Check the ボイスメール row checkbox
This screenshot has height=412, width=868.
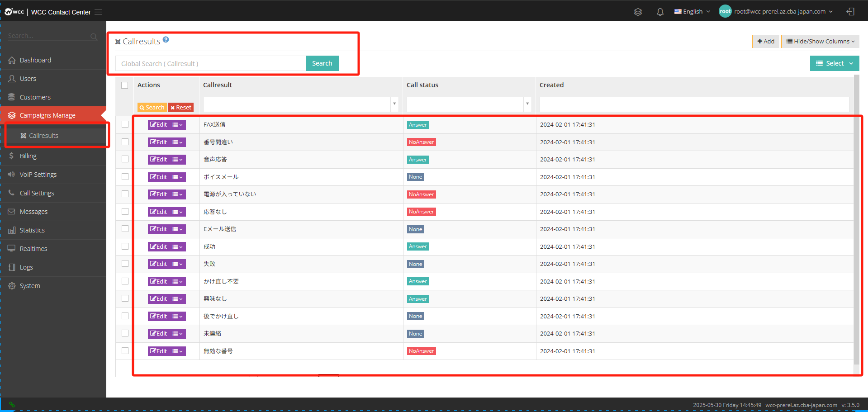tap(125, 177)
